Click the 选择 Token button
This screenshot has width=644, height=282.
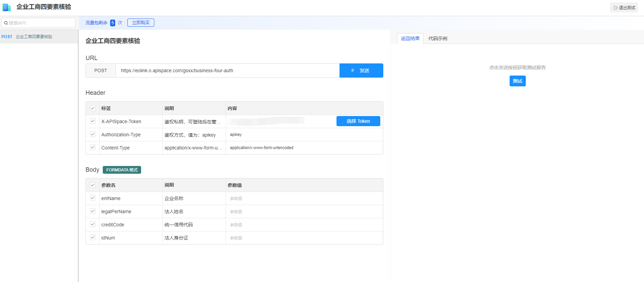pyautogui.click(x=358, y=121)
